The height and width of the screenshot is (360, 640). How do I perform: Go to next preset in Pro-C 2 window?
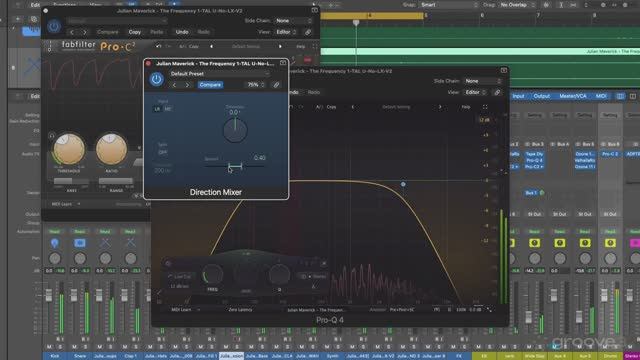tap(85, 32)
